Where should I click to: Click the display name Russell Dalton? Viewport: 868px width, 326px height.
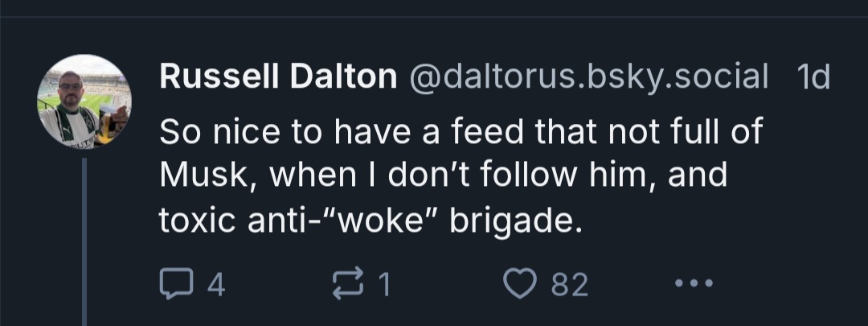[x=278, y=77]
